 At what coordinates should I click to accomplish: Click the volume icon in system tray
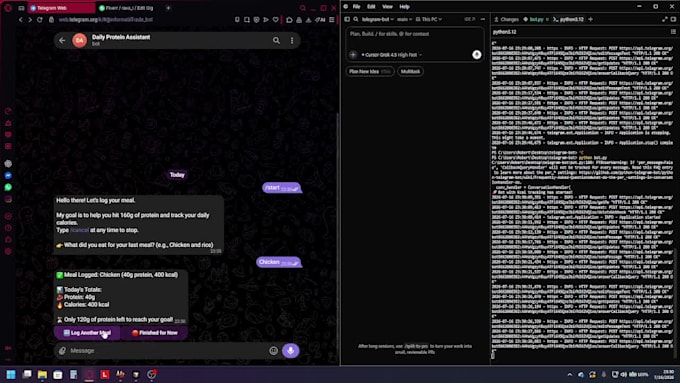[623, 375]
